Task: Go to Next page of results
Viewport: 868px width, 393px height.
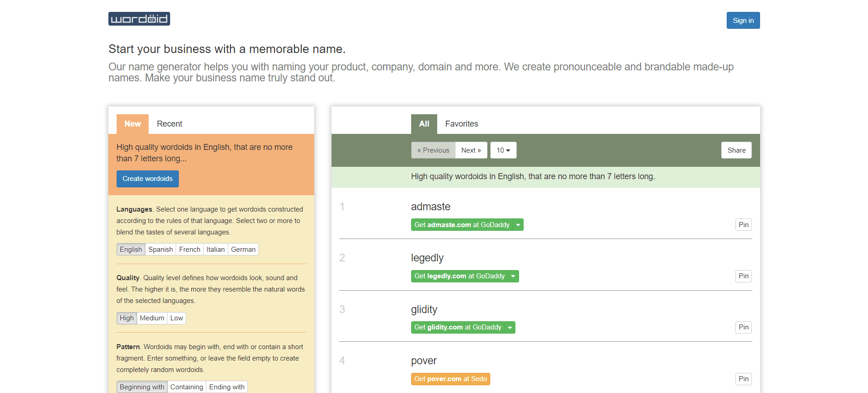Action: point(471,150)
